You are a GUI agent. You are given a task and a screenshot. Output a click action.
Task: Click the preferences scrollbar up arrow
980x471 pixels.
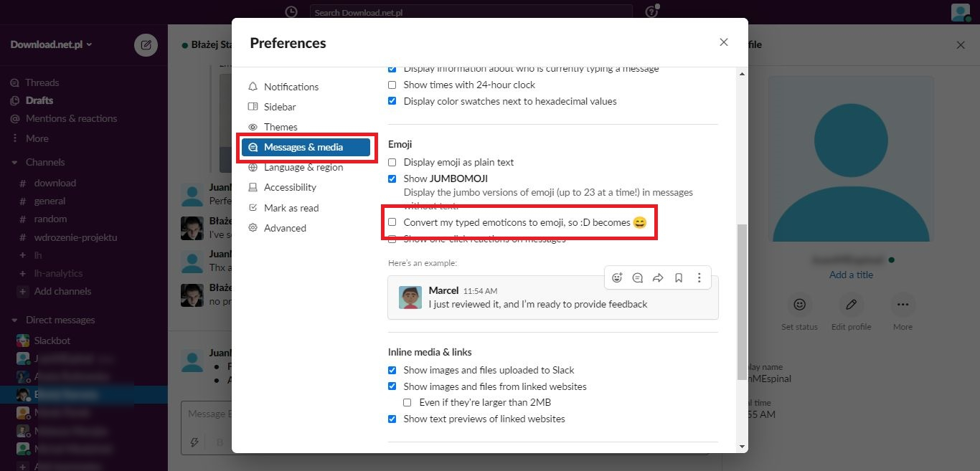coord(742,73)
